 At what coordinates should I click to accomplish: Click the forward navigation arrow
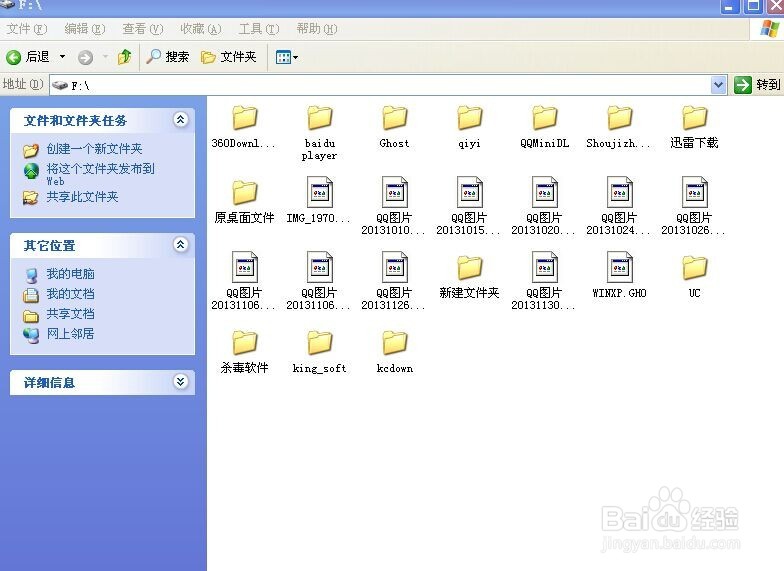point(86,58)
